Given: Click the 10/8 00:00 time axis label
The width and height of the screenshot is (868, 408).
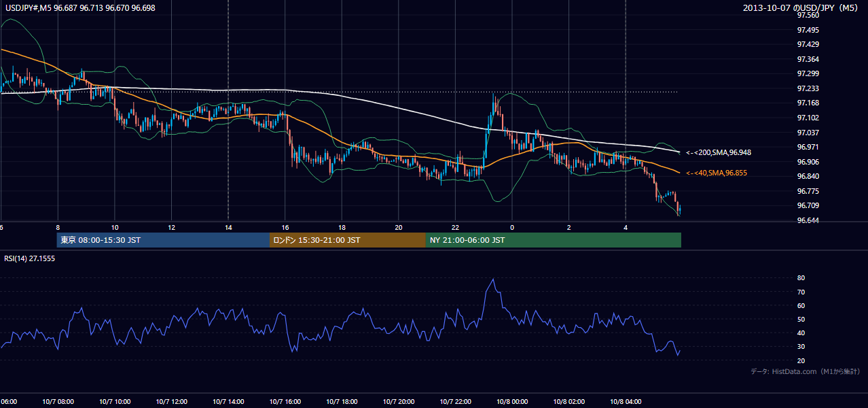Looking at the screenshot, I should pyautogui.click(x=511, y=401).
